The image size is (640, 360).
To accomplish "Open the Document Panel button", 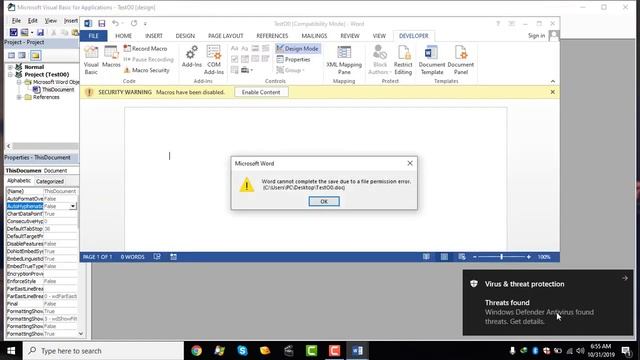I will click(x=460, y=60).
